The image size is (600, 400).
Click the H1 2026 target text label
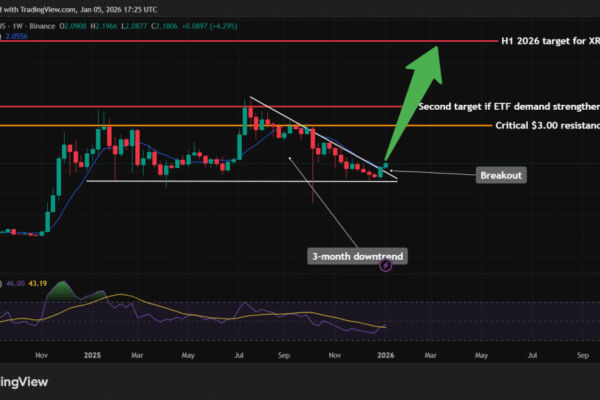[x=548, y=42]
